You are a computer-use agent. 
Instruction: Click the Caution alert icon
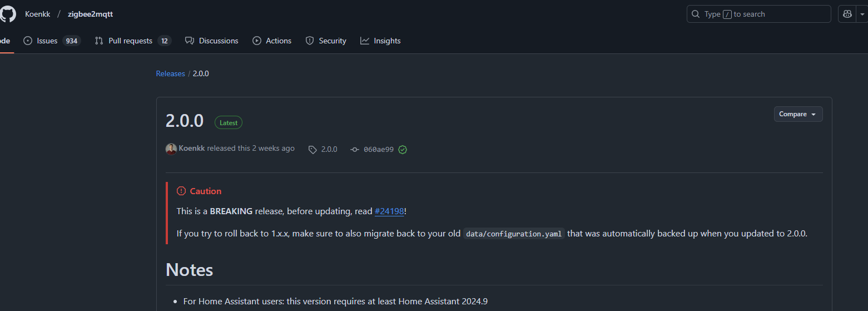coord(181,191)
